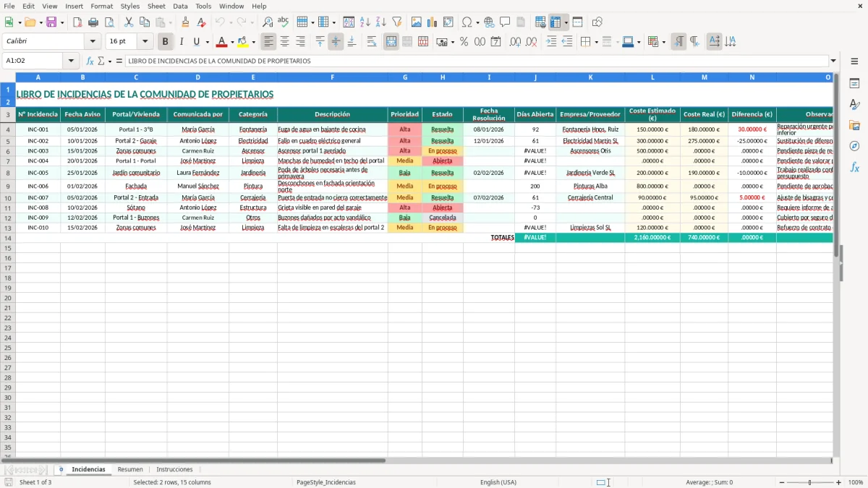Screen dimensions: 868x488
Task: Click column header G
Action: 405,77
